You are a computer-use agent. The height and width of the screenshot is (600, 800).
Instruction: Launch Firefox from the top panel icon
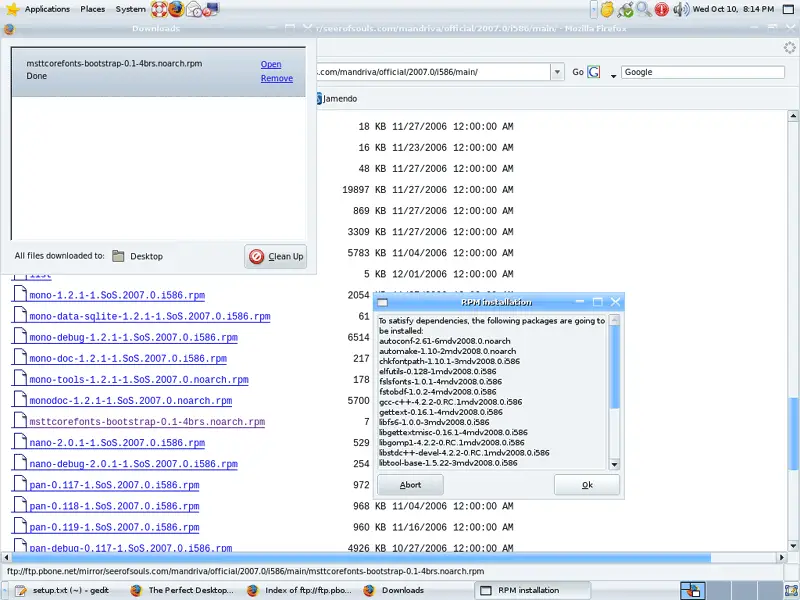point(176,9)
